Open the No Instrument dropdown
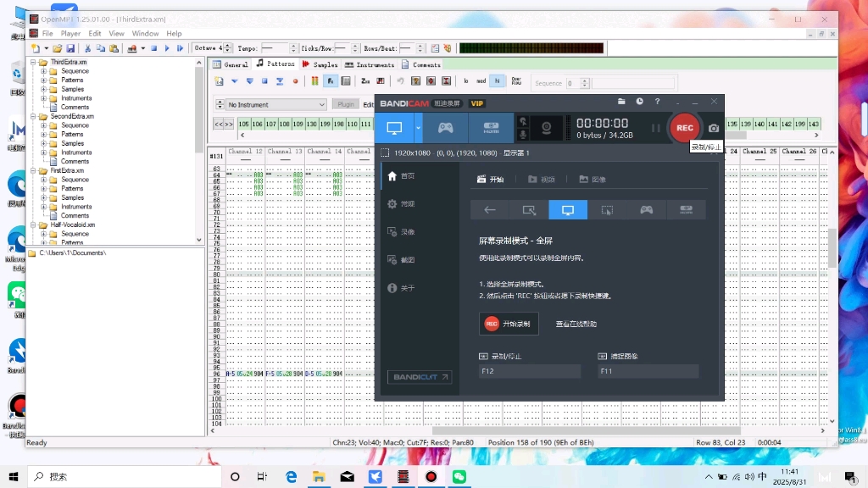Viewport: 868px width, 488px height. coord(275,104)
